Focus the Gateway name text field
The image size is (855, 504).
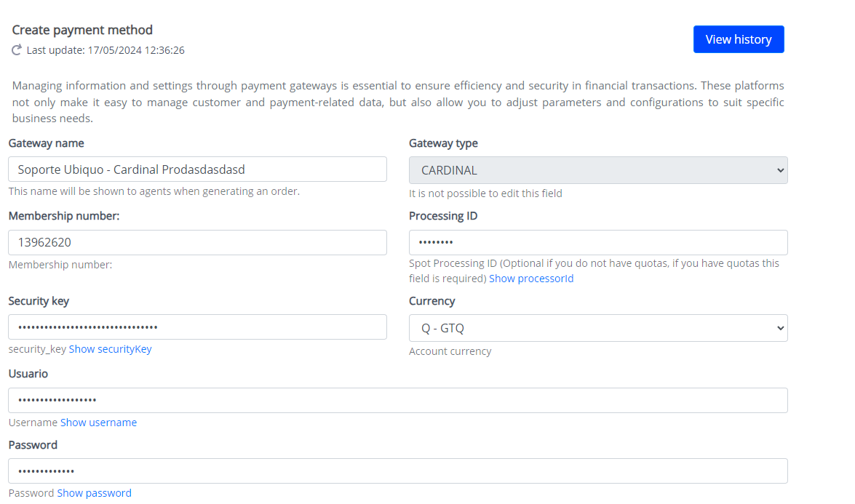click(x=197, y=169)
